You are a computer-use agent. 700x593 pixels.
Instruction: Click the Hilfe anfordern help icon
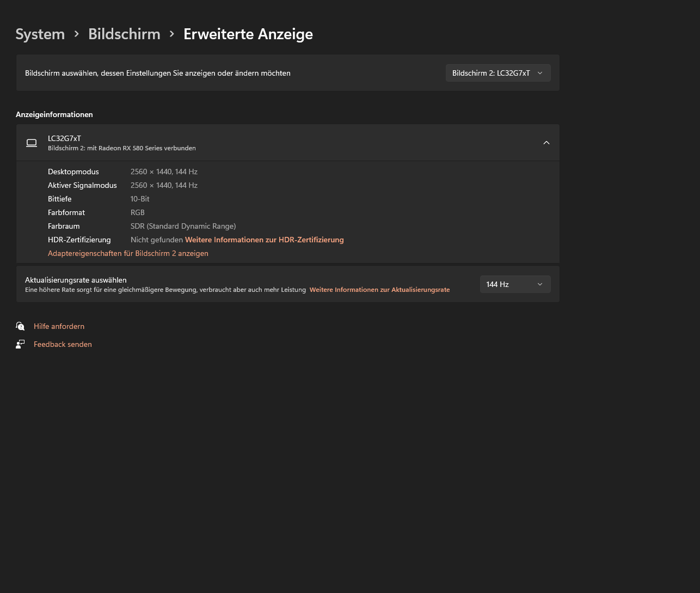click(x=20, y=326)
